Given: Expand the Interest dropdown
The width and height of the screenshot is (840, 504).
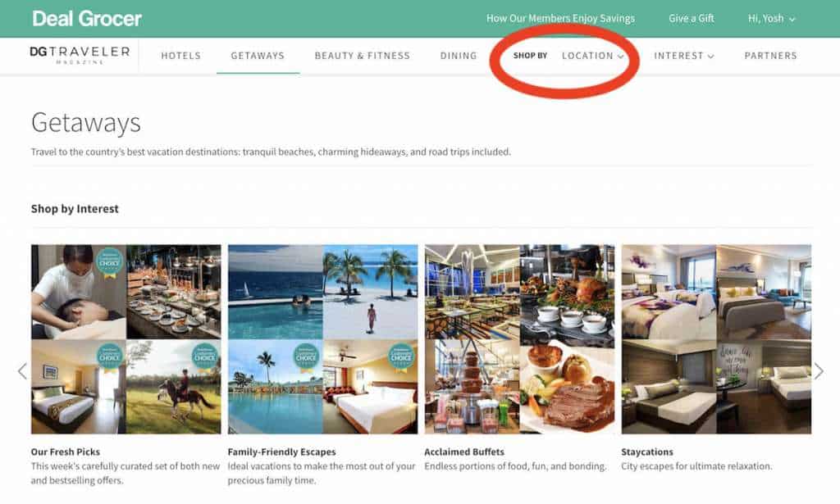Looking at the screenshot, I should [683, 56].
